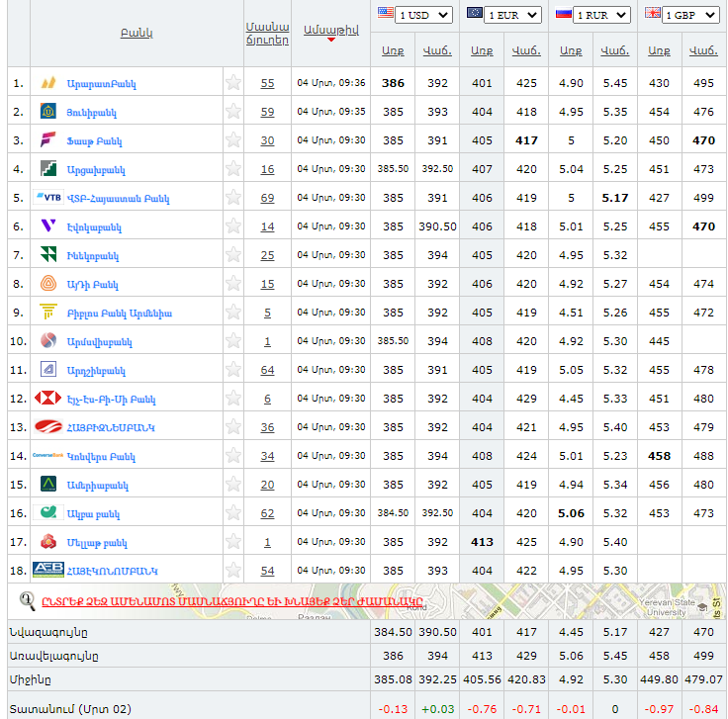Click the Ֆասթ Բանկ logo icon
Viewport: 728px width, 719px height.
tap(48, 139)
